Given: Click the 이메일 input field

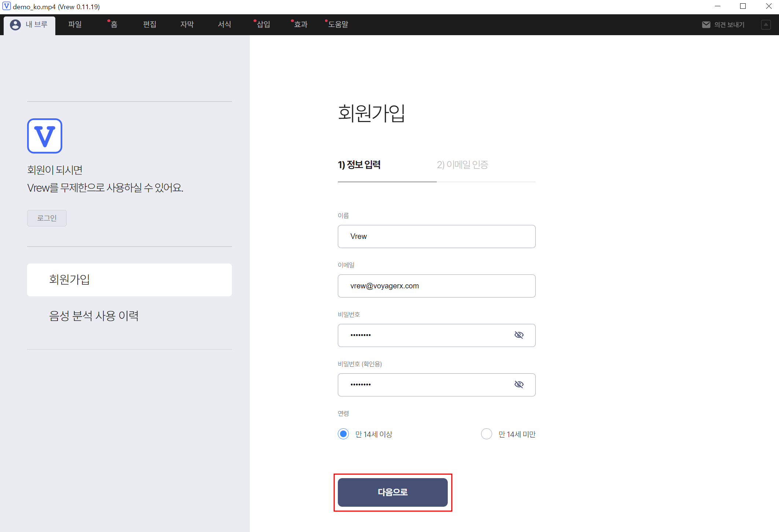Looking at the screenshot, I should point(437,286).
